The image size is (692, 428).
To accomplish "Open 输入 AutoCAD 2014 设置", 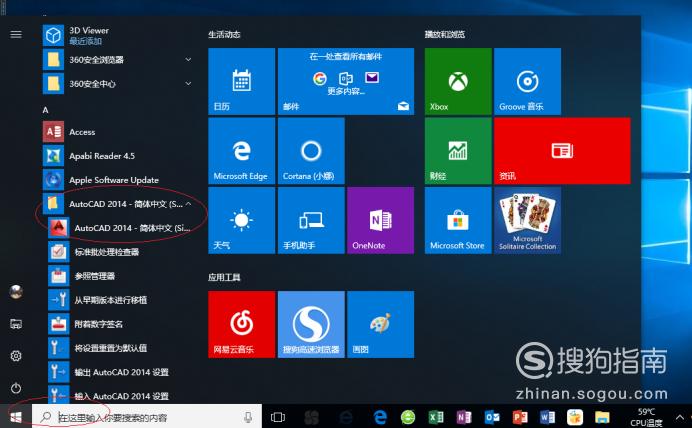I will point(120,395).
